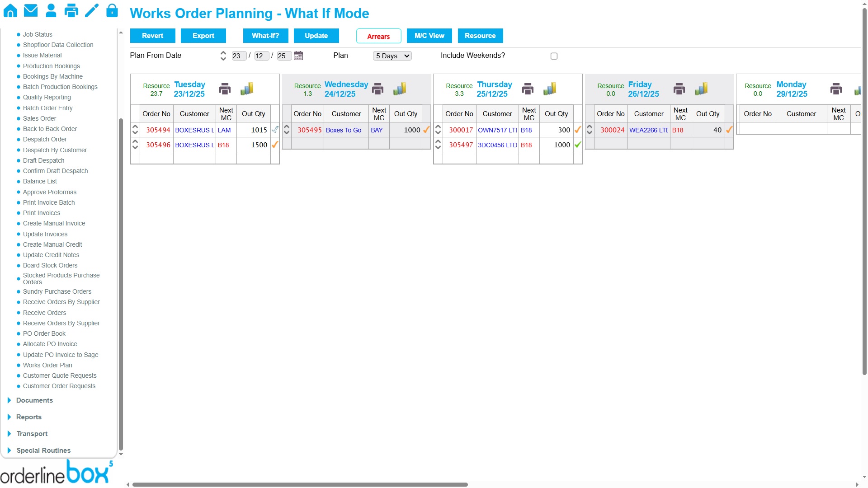
Task: Open the Plan 5 Days dropdown
Action: pyautogui.click(x=392, y=56)
